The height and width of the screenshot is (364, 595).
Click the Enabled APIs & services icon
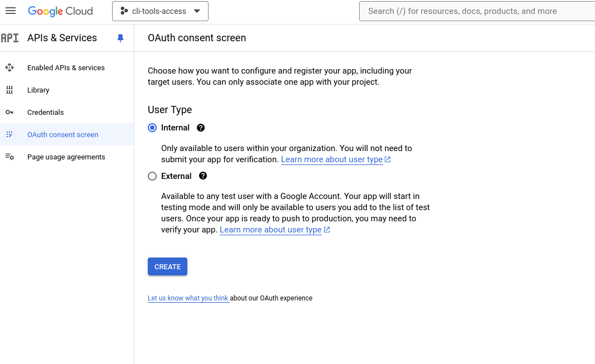(9, 67)
